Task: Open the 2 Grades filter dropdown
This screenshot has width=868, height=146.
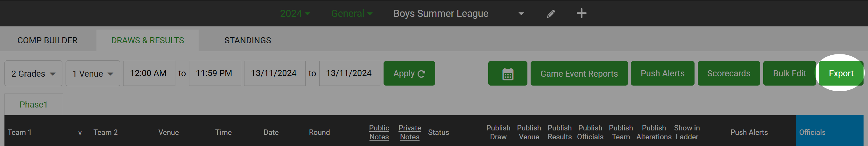Action: [33, 73]
